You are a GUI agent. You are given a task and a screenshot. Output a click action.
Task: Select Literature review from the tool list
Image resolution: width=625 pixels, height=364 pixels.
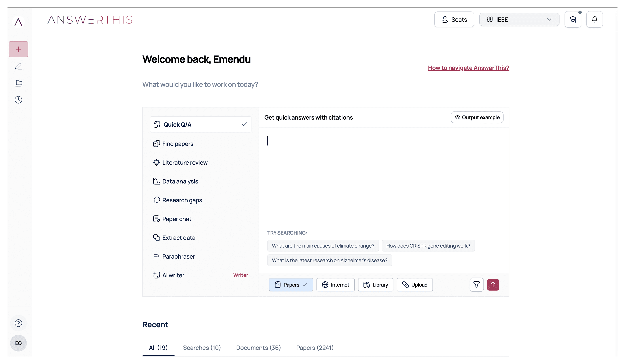pyautogui.click(x=185, y=163)
